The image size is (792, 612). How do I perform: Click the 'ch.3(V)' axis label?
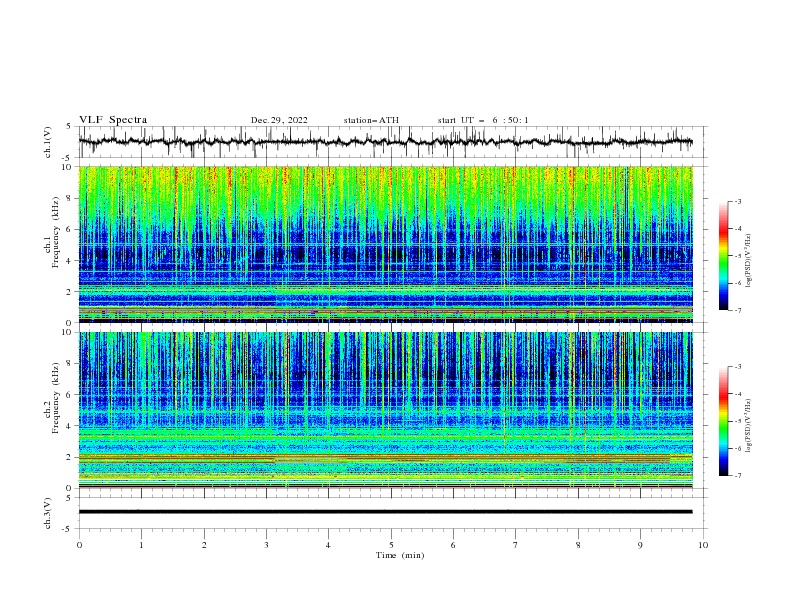(48, 513)
